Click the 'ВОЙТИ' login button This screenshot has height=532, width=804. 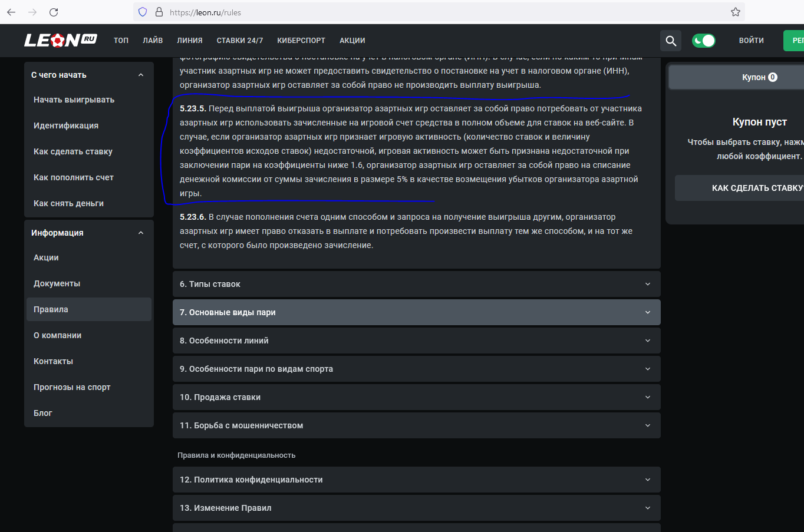[x=751, y=41]
